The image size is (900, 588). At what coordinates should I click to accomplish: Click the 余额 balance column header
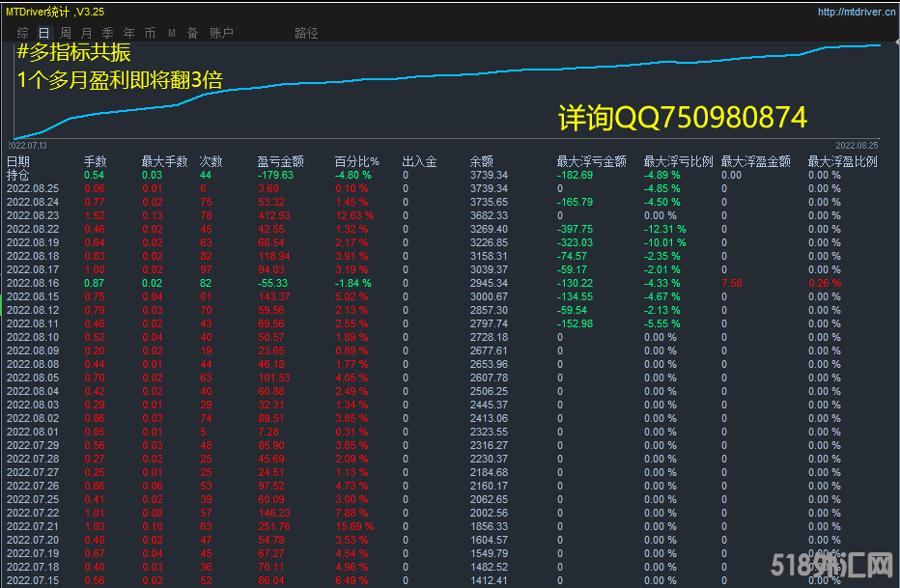pos(481,161)
